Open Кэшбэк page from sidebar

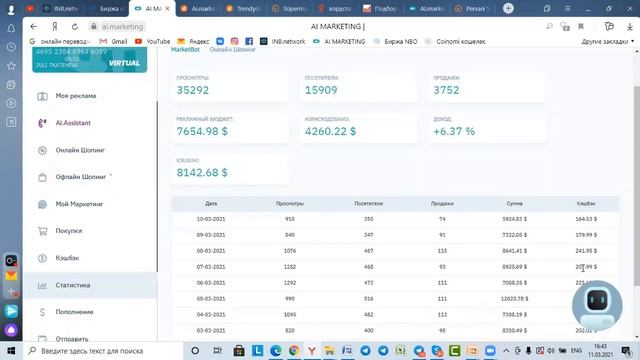67,258
